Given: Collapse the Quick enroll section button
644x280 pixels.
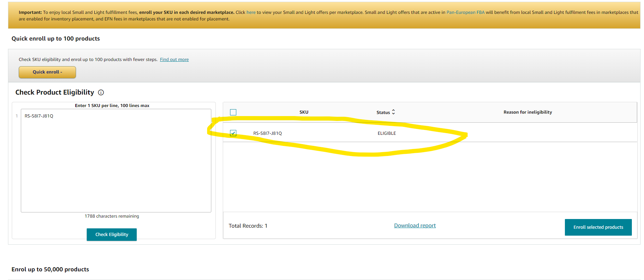Looking at the screenshot, I should coord(47,72).
